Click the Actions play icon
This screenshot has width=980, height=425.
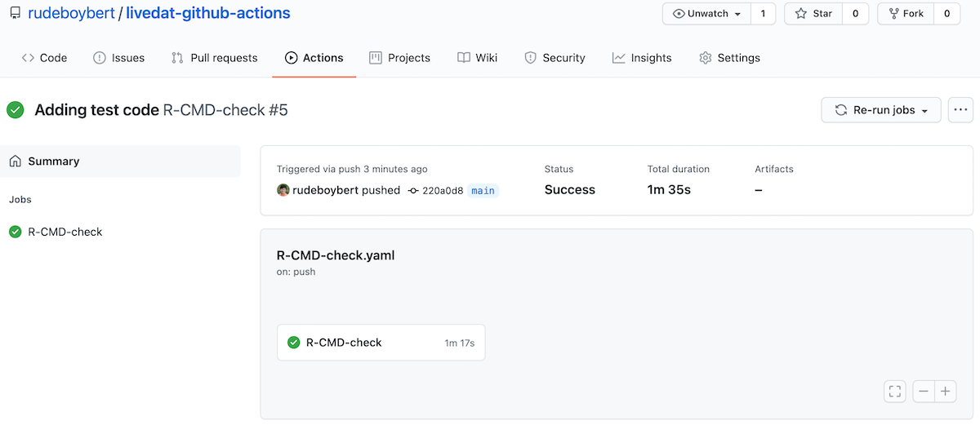[291, 58]
